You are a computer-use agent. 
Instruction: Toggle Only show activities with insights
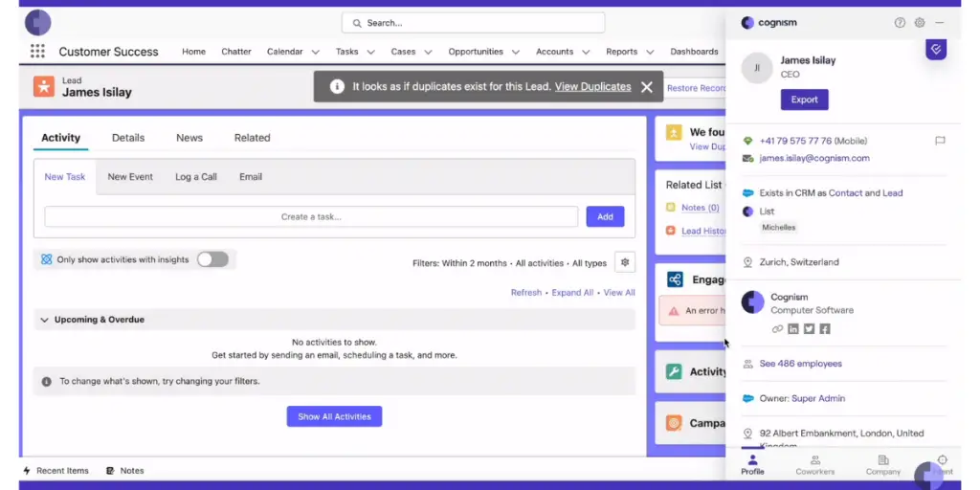coord(212,259)
